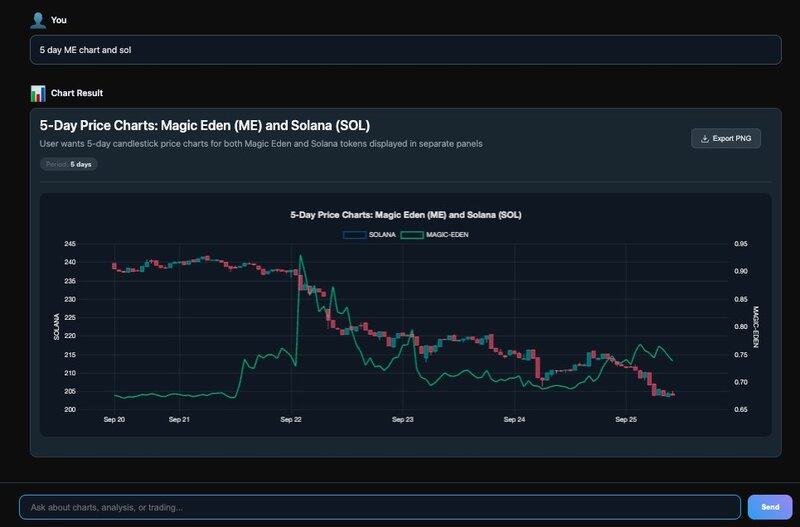The height and width of the screenshot is (527, 800).
Task: Click the bar chart icon beside Chart Result
Action: (38, 93)
